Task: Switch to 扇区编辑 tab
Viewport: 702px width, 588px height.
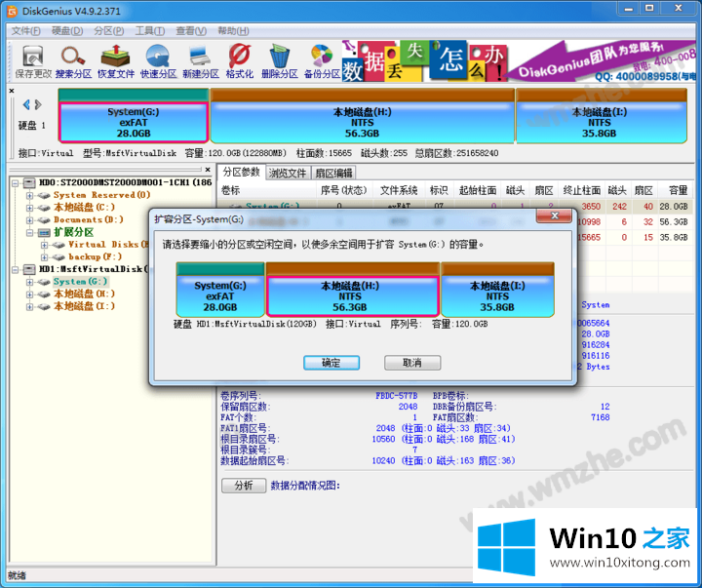Action: coord(333,173)
